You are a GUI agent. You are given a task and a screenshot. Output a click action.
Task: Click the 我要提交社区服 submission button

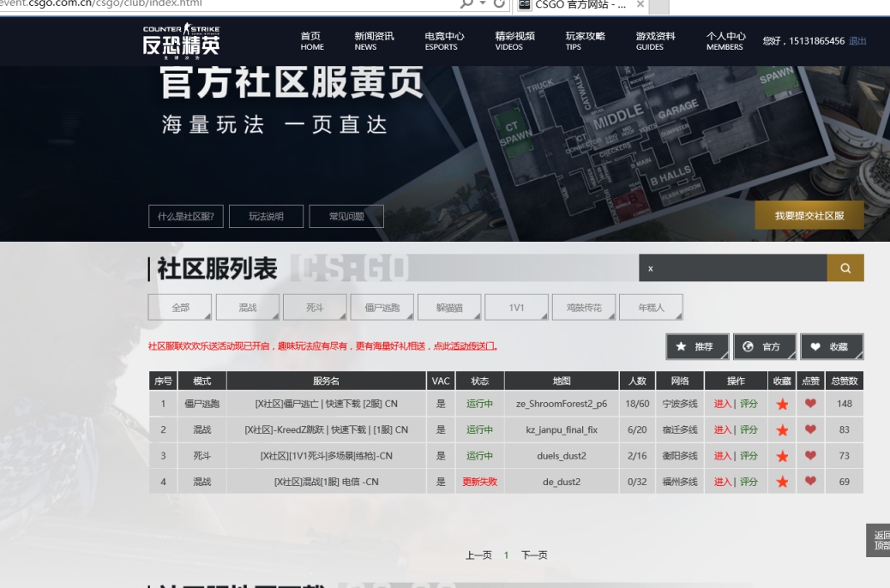[x=809, y=216]
